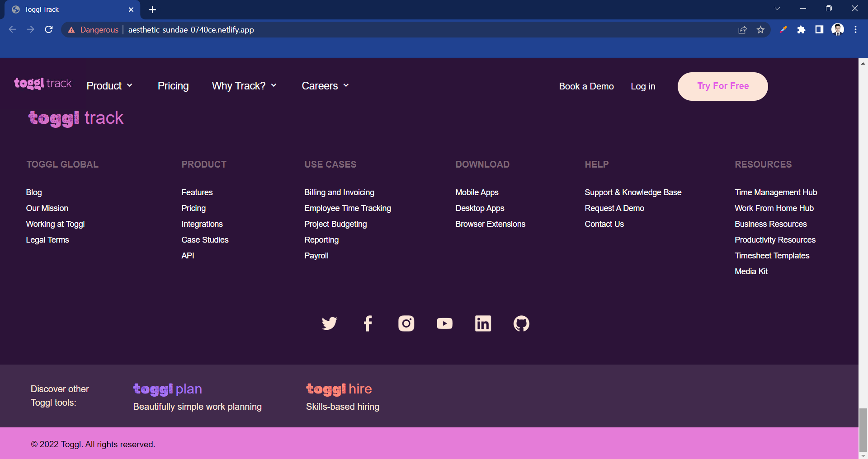Open Pricing in the top navigation

click(x=173, y=86)
